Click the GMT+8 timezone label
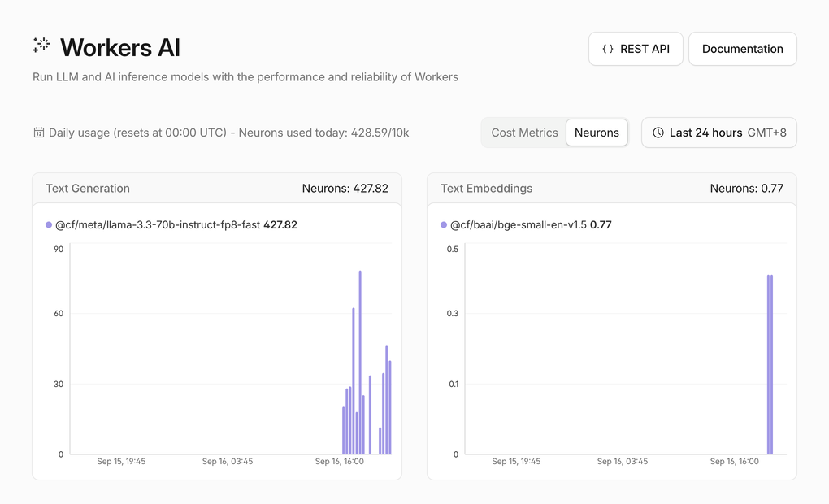Viewport: 829px width, 504px height. (766, 133)
